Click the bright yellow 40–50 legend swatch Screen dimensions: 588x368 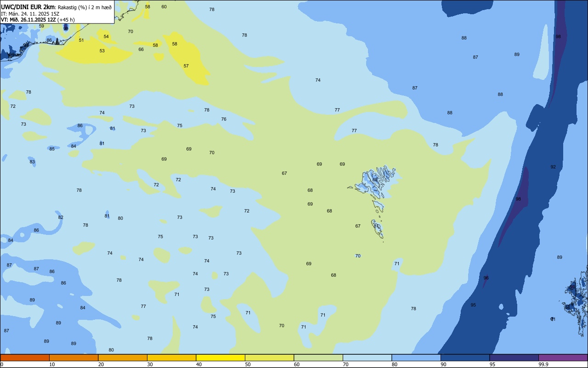click(220, 357)
